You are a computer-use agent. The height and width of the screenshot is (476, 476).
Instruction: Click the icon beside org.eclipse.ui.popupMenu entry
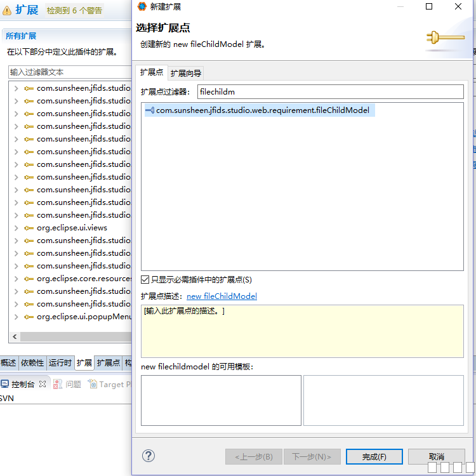pos(29,317)
